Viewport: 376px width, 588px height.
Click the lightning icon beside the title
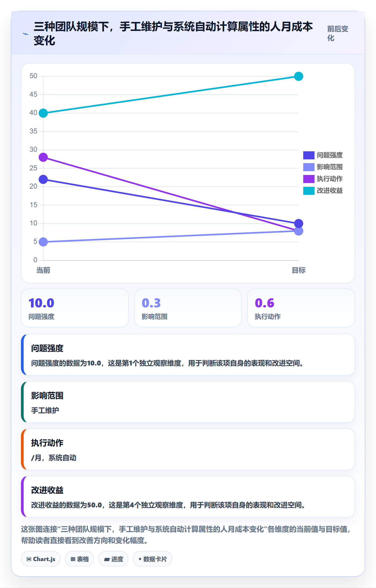[25, 34]
